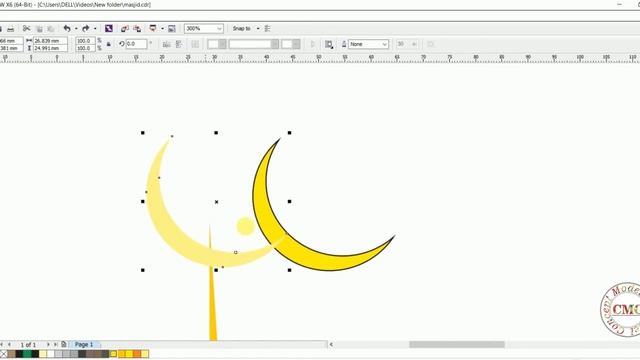Click the pale yellow circle shape
640x360 pixels.
tap(246, 226)
